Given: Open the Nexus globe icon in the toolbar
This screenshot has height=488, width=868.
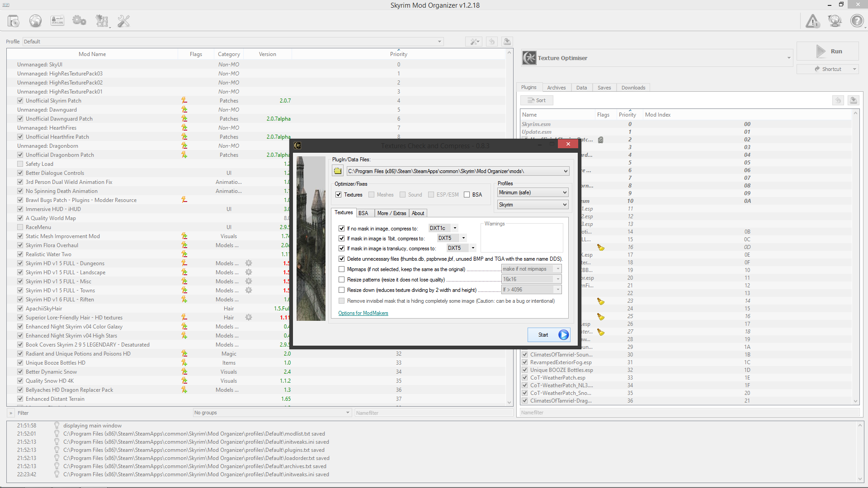Looking at the screenshot, I should (35, 21).
